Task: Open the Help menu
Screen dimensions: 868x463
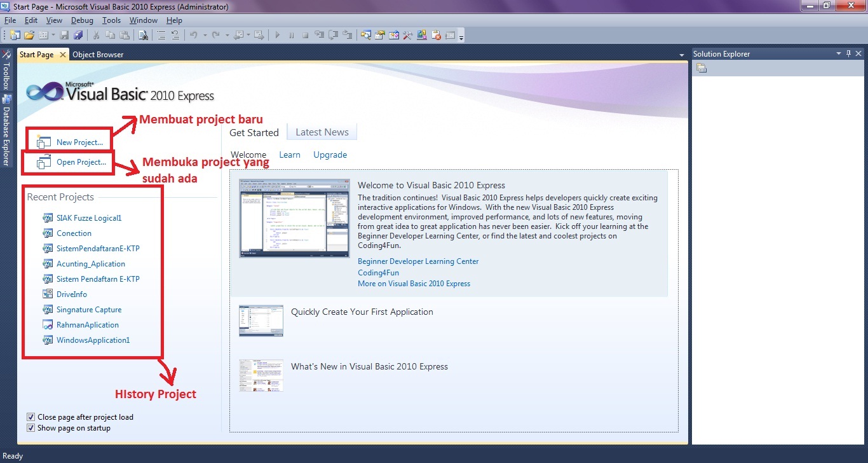Action: pos(174,20)
